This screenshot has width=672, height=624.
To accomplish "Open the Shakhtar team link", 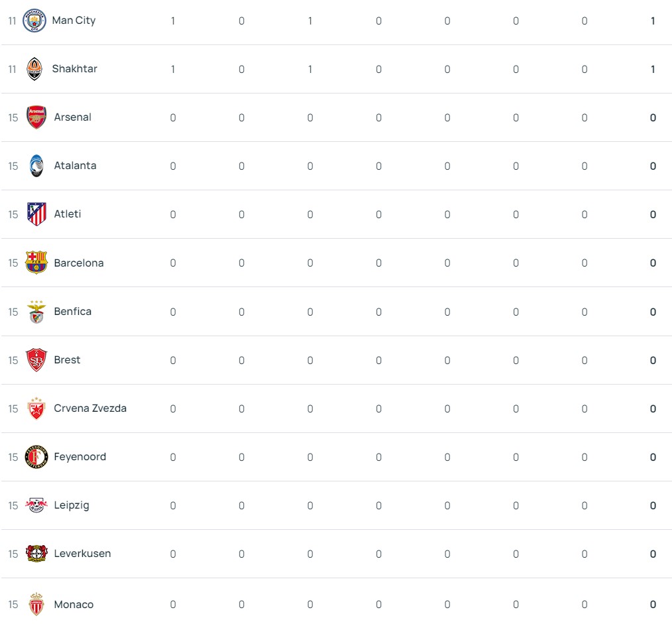I will [74, 69].
